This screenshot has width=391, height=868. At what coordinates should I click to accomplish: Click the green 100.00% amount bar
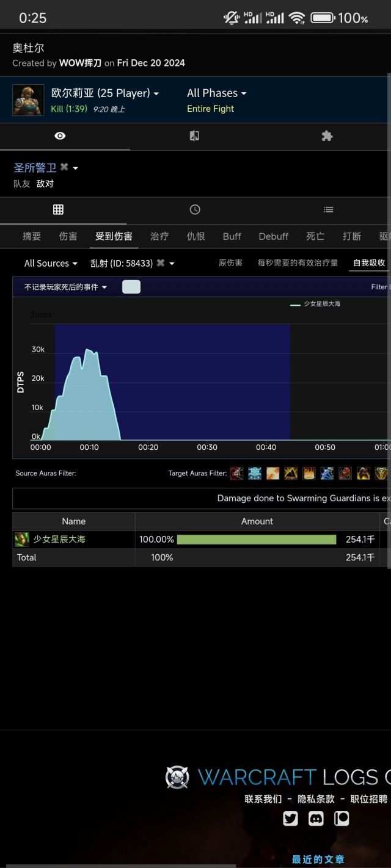[x=257, y=540]
